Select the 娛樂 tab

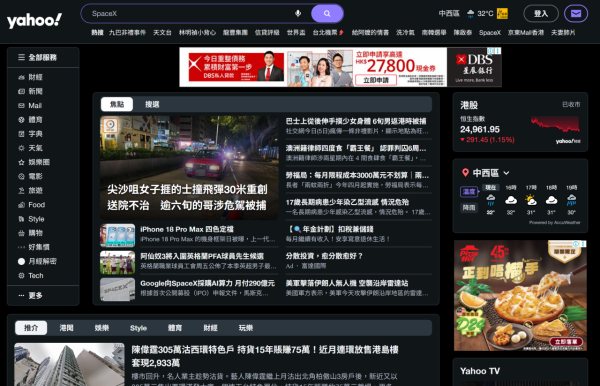(x=102, y=328)
